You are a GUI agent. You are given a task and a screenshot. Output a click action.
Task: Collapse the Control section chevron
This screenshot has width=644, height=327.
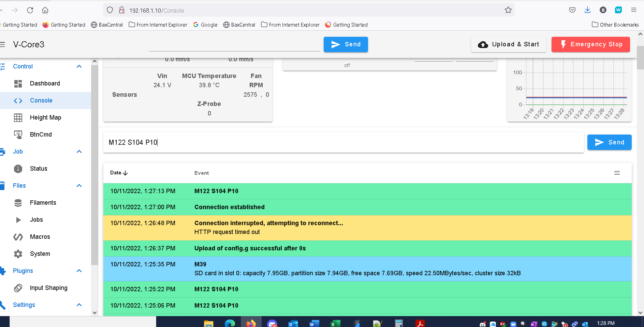pyautogui.click(x=79, y=66)
